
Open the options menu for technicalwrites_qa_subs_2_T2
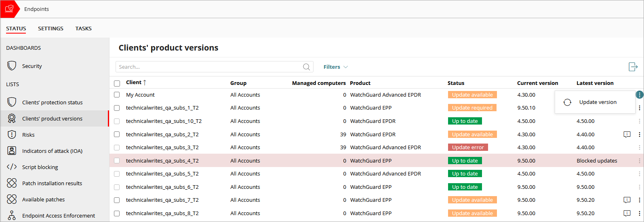click(639, 134)
